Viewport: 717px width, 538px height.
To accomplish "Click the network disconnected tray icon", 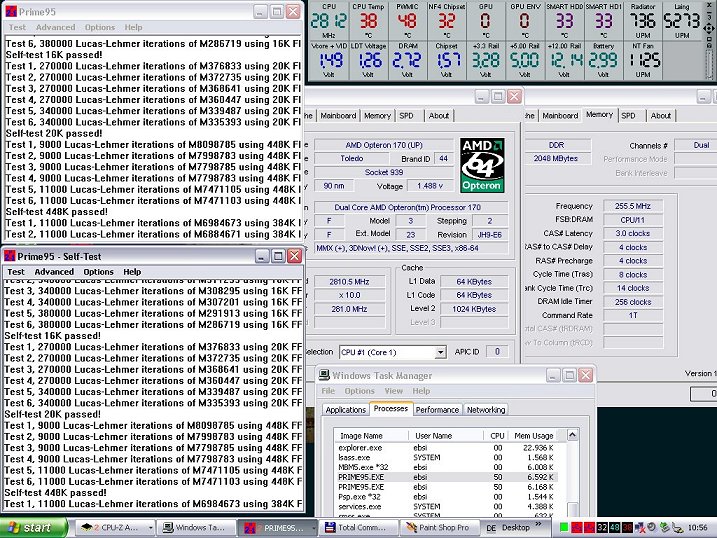I will click(640, 527).
